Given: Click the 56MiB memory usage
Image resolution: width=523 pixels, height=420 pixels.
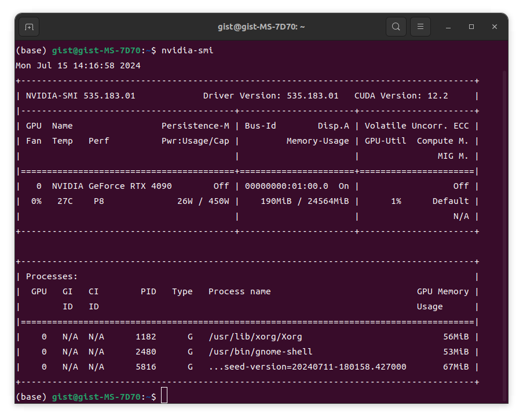Looking at the screenshot, I should click(x=456, y=337).
